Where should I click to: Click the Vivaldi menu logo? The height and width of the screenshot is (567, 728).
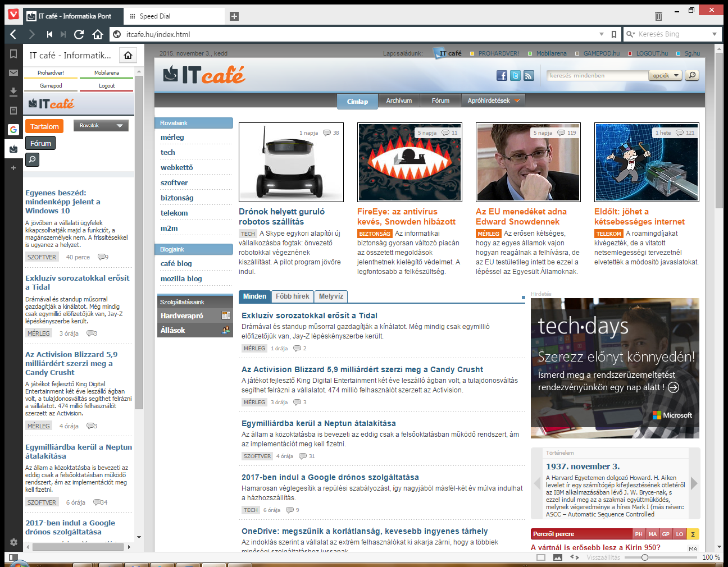13,15
